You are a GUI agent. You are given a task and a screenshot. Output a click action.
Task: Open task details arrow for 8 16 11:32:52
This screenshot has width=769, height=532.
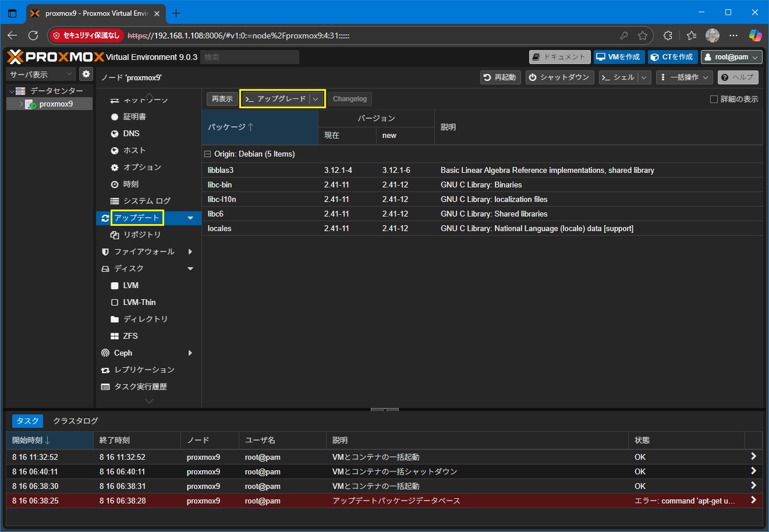[753, 456]
